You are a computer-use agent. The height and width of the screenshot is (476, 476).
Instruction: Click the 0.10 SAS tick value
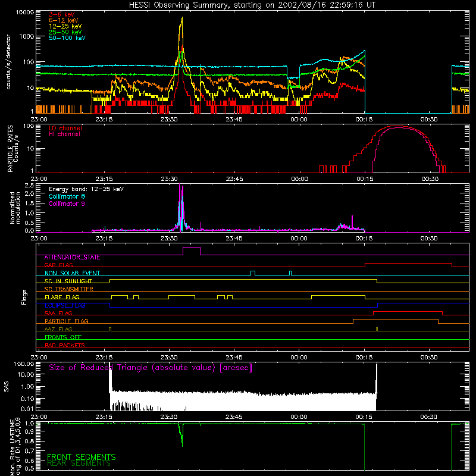pos(27,399)
